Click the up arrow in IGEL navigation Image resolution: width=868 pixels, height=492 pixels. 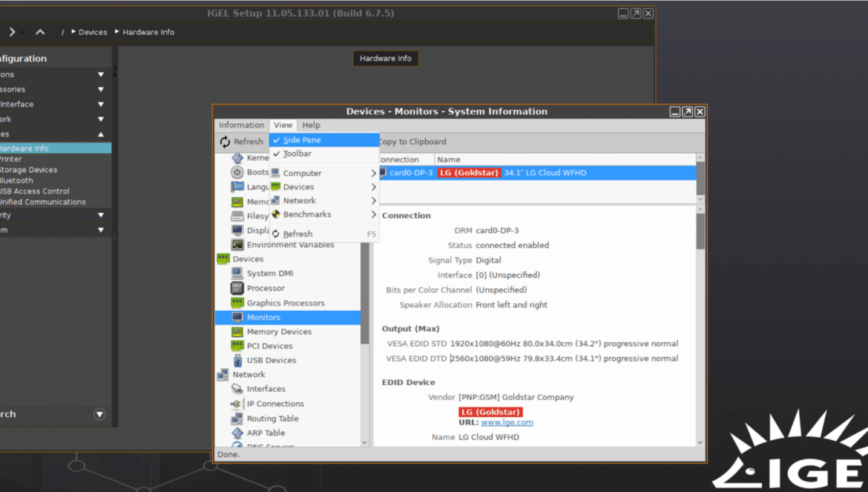pyautogui.click(x=40, y=32)
